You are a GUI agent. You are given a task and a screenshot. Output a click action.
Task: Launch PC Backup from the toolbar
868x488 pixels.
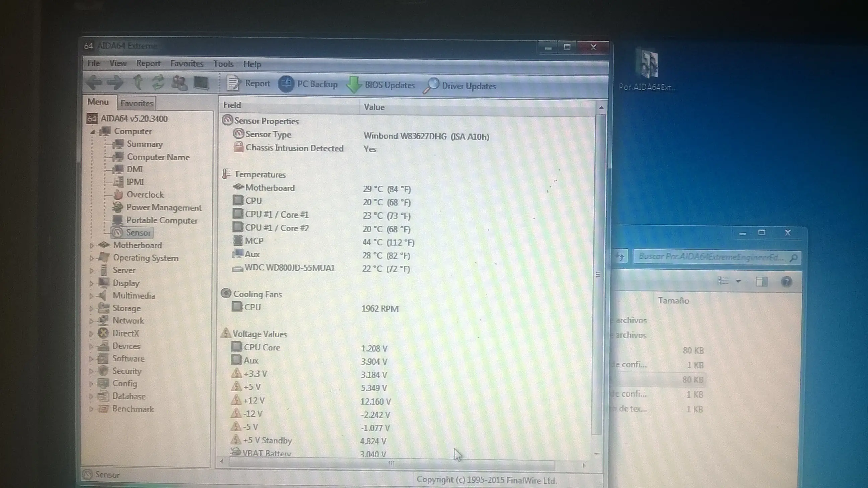[308, 84]
